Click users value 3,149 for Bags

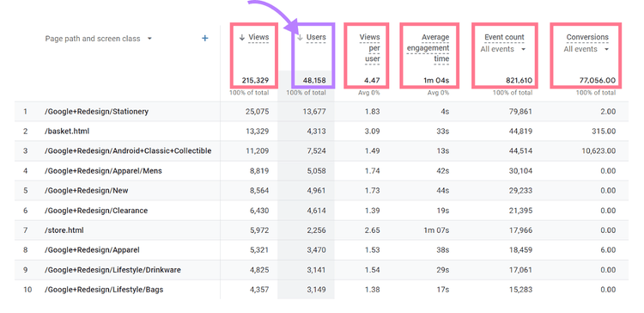pos(316,290)
